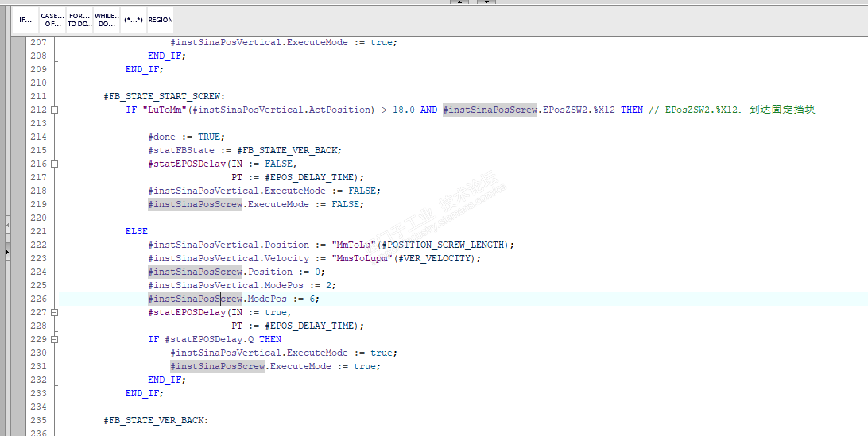This screenshot has width=868, height=436.
Task: Click the left-pointing arrow on left sidebar
Action: tap(7, 225)
